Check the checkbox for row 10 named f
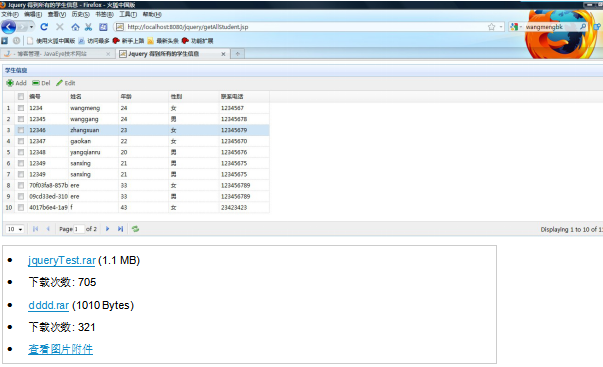 coord(21,207)
